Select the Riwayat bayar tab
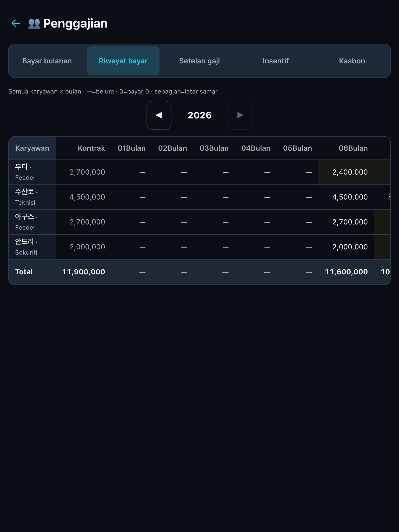 pos(123,61)
